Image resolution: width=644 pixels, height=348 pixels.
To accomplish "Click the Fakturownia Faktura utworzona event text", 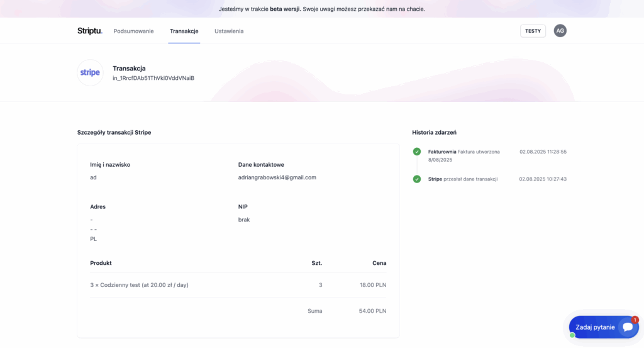I will click(464, 155).
